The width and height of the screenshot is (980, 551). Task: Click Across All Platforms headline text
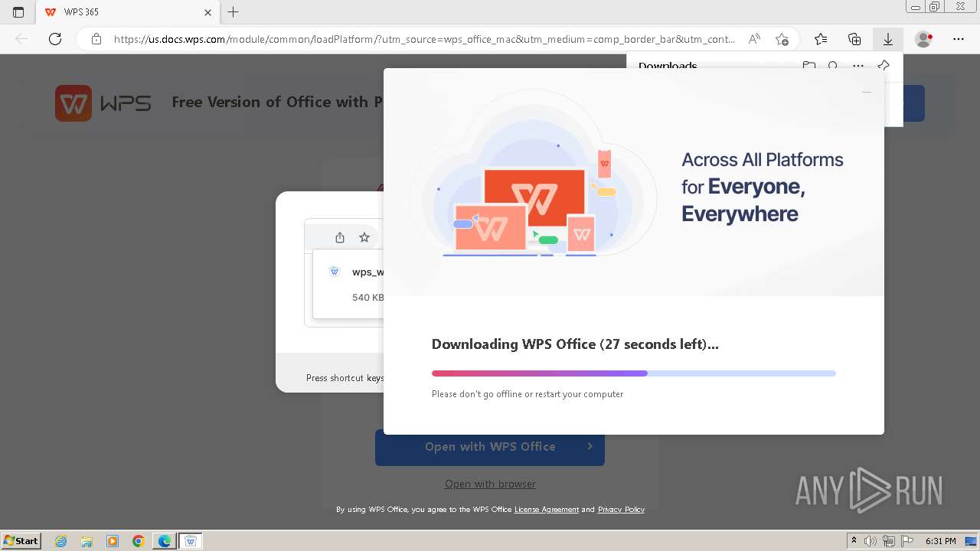tap(763, 187)
